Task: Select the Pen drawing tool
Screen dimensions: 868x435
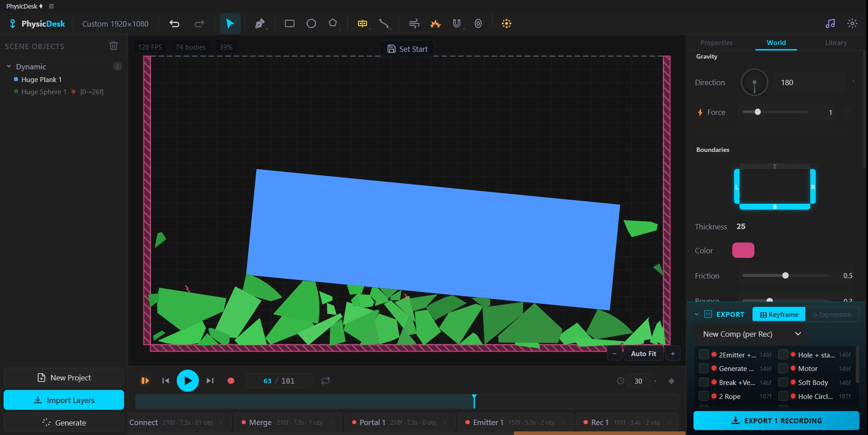Action: pos(260,23)
